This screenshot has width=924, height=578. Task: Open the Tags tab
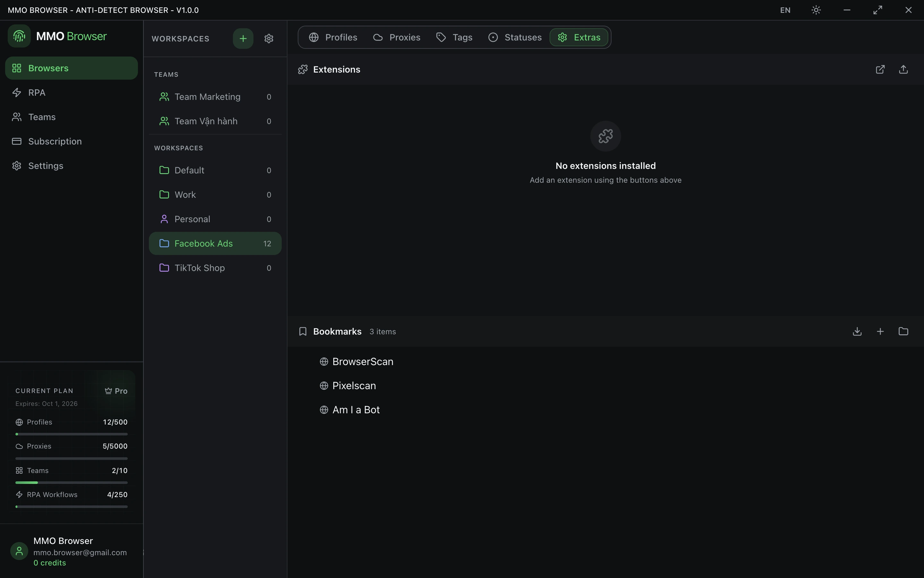[x=454, y=37]
